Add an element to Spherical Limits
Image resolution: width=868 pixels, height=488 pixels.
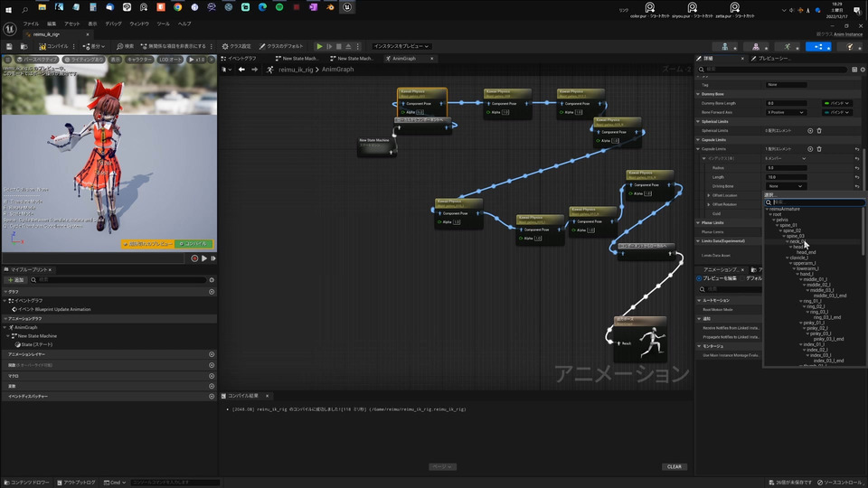[x=810, y=130]
